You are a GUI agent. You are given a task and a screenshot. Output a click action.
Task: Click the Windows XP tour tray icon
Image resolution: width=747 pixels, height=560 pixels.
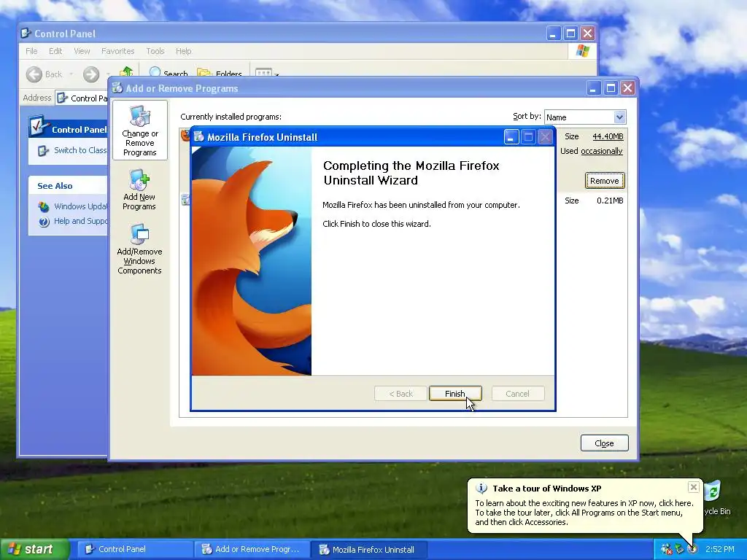[693, 549]
